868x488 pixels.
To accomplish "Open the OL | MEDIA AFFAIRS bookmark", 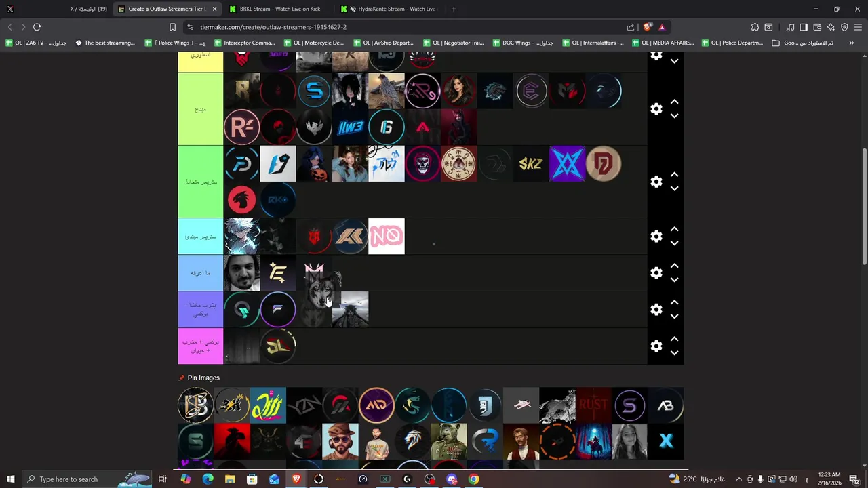I will [x=662, y=43].
